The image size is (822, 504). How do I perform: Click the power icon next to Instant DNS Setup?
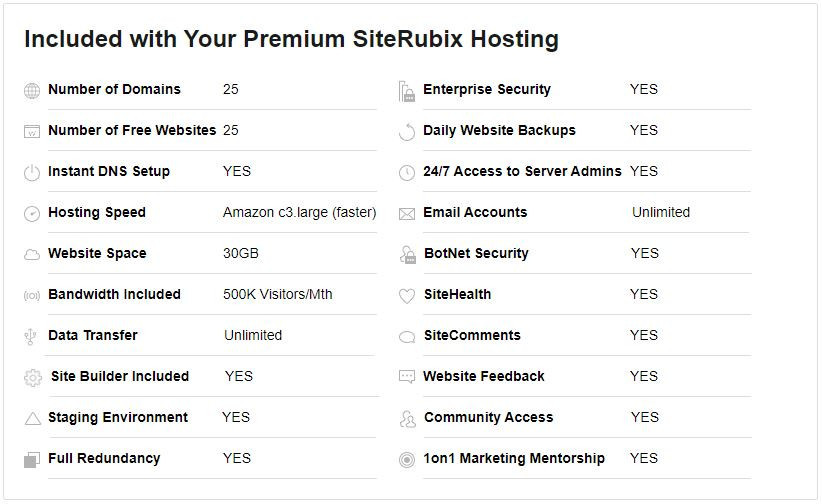pos(32,173)
